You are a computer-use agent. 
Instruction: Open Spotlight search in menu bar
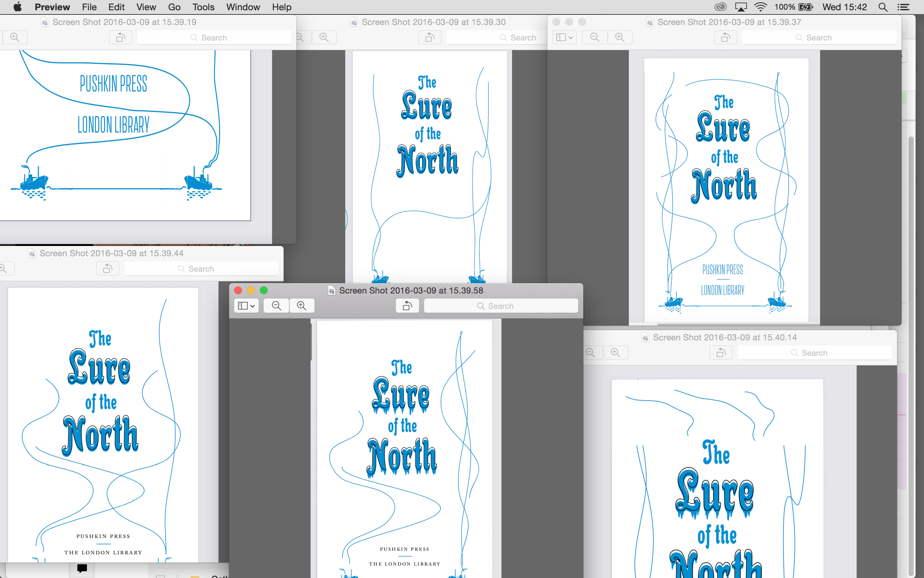point(883,7)
